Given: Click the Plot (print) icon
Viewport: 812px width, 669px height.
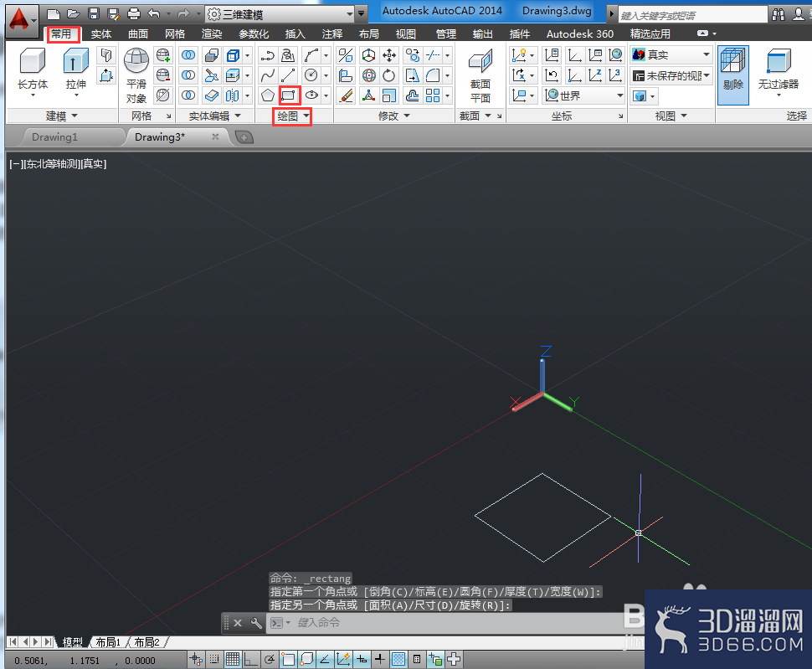Looking at the screenshot, I should (x=134, y=14).
